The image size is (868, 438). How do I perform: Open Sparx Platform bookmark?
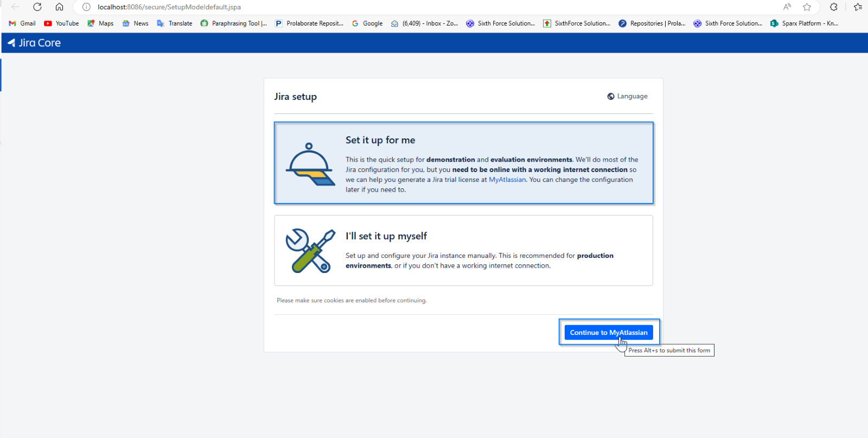805,23
